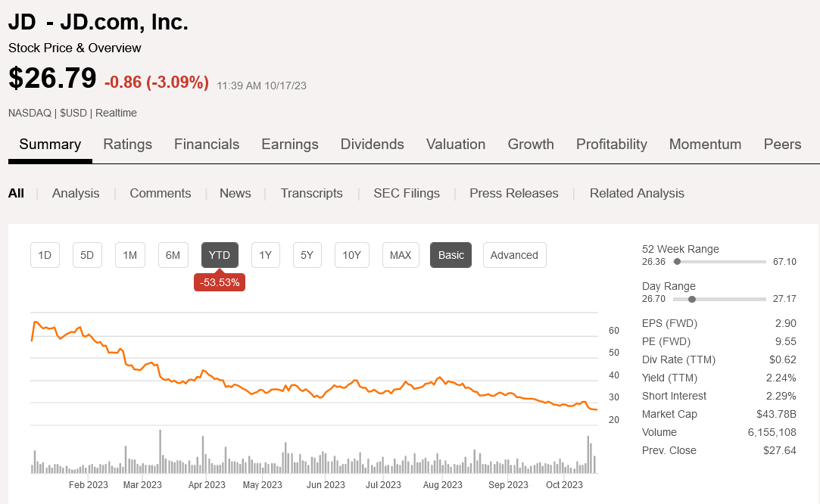This screenshot has width=820, height=504.
Task: Open Transcripts filter
Action: point(312,194)
